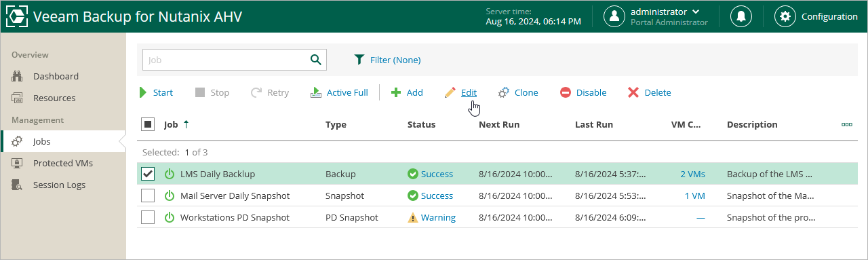Viewport: 868px width, 260px height.
Task: Tick the Workstations PD Snapshot checkbox
Action: 148,217
